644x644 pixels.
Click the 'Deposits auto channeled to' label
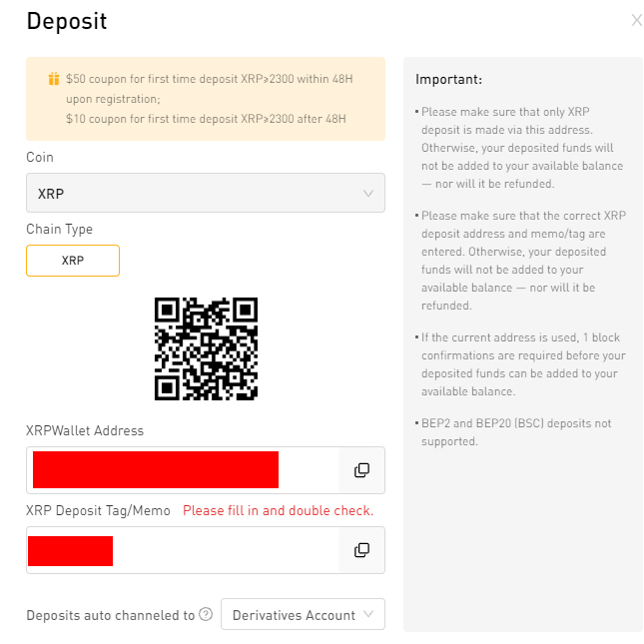tap(111, 615)
